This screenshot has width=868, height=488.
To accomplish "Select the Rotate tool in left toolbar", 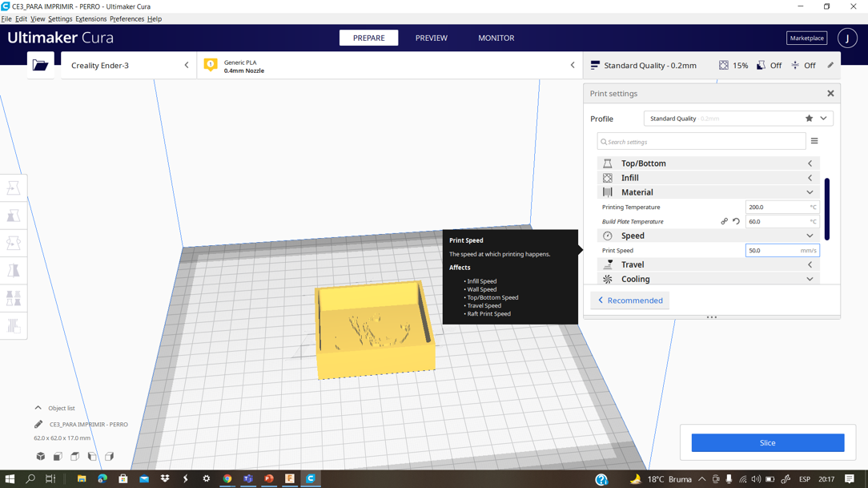I will tap(14, 243).
